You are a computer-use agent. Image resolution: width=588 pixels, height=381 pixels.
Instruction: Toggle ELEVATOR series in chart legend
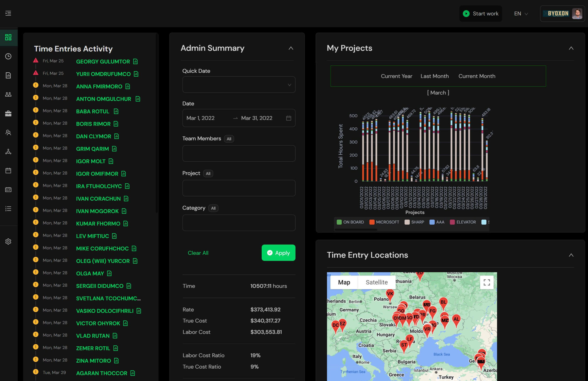coord(463,222)
